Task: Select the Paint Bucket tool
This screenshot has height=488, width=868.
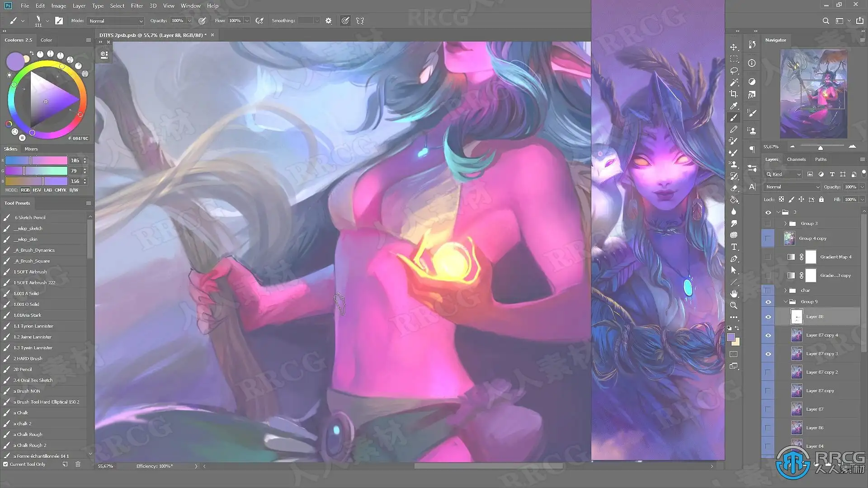Action: 734,200
